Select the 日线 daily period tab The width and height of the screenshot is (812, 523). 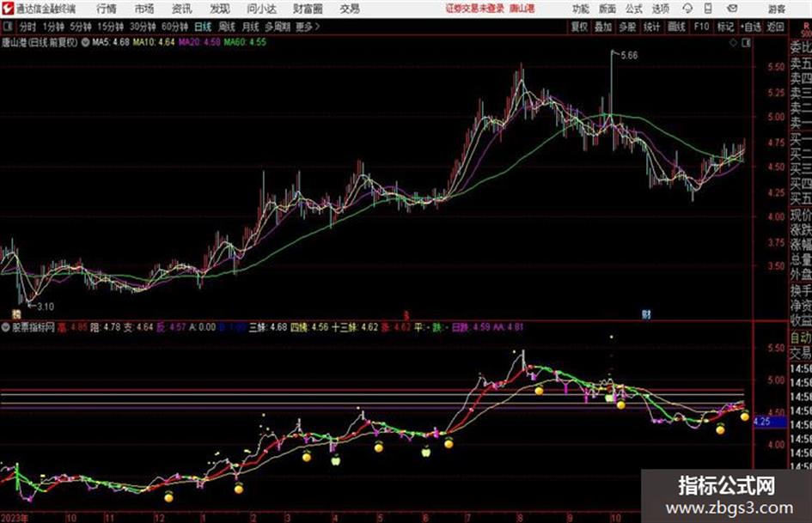(203, 27)
